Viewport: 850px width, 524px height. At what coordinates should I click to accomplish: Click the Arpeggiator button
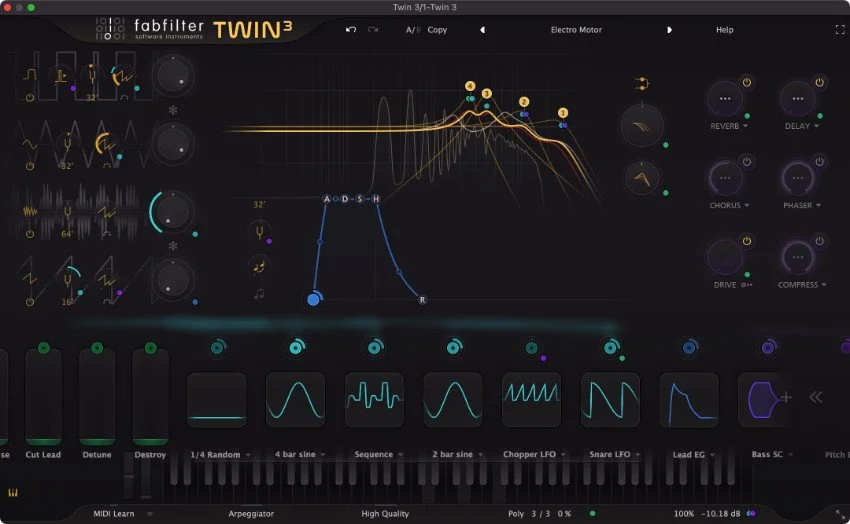(251, 514)
